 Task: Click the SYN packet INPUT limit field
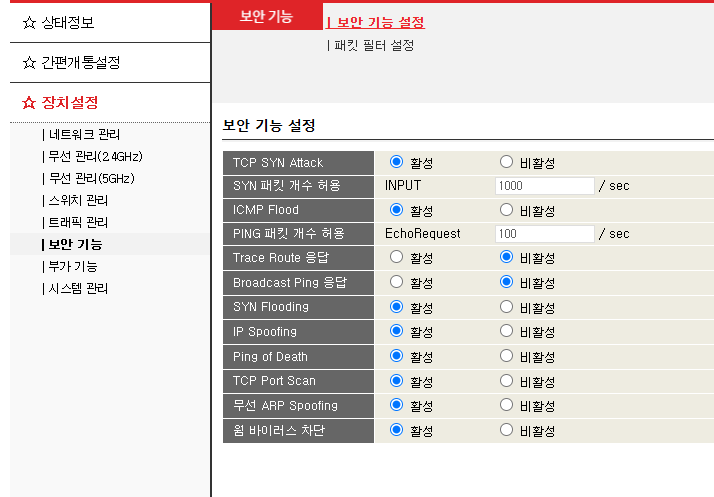click(545, 186)
